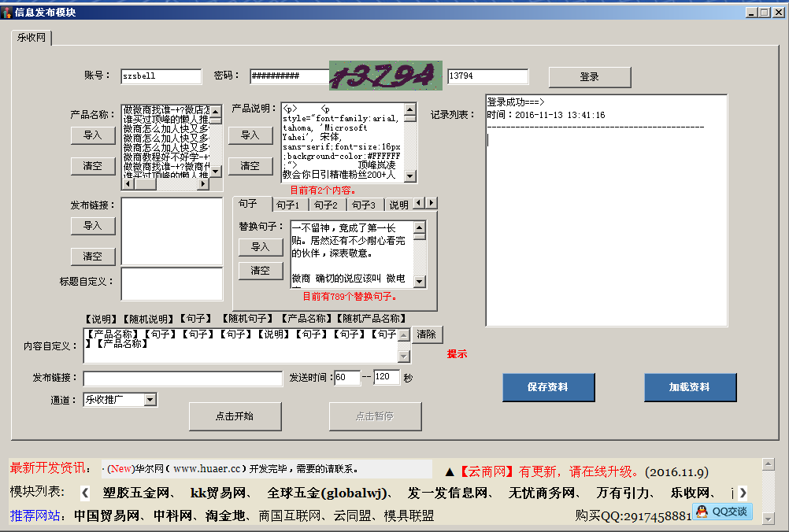Open the 塑胶五金网 module link

138,493
